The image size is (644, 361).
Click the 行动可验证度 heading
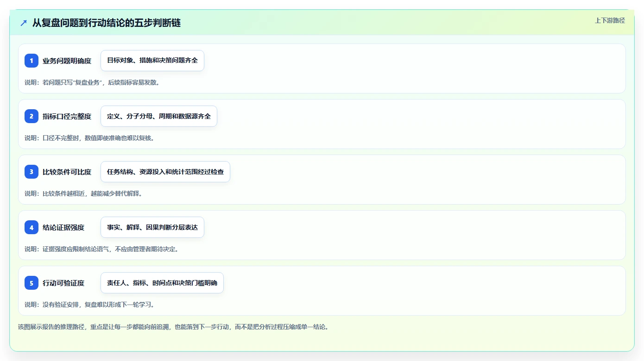pos(63,283)
